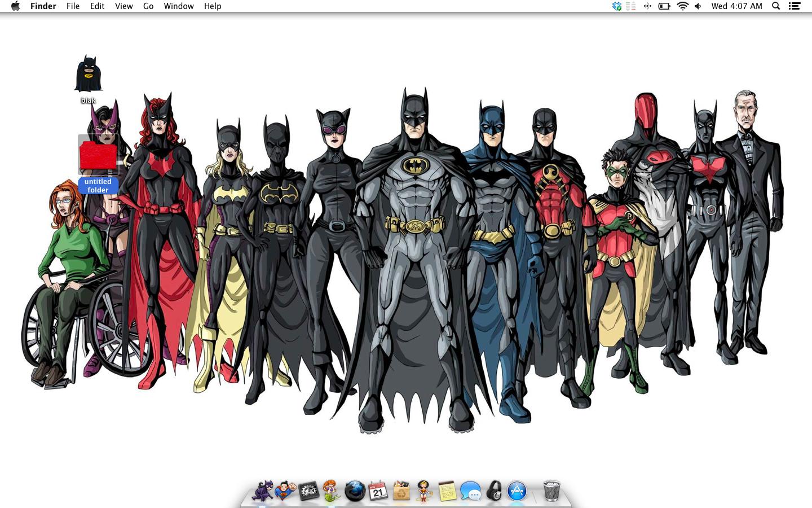Open the Wonder Woman icon in Dock
This screenshot has height=508, width=812.
pyautogui.click(x=424, y=491)
